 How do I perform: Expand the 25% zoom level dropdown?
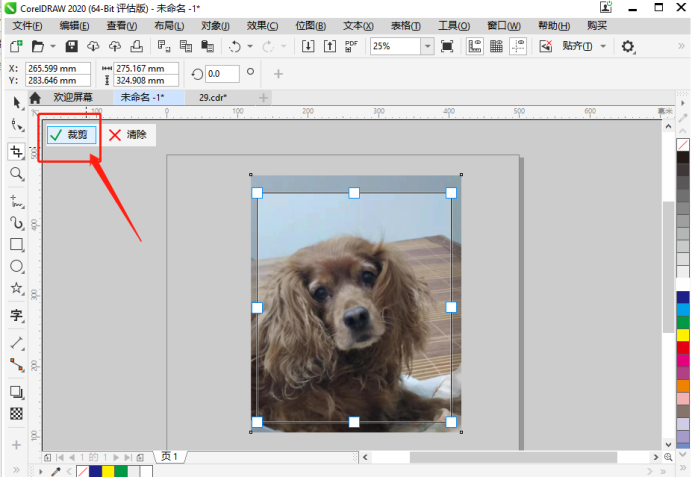(x=427, y=46)
